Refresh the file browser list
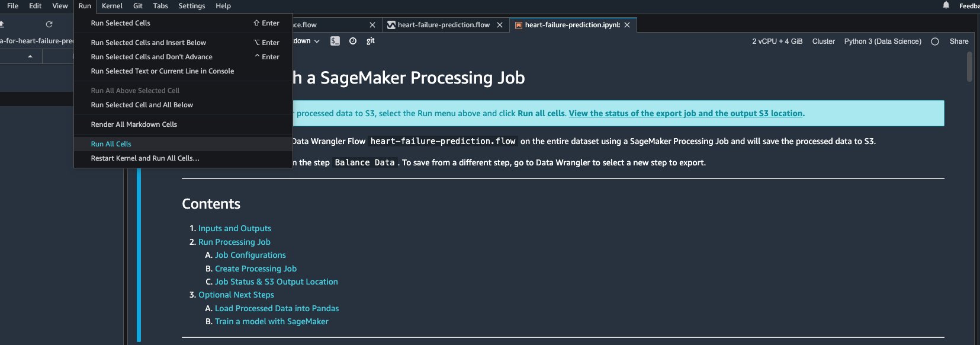 [x=49, y=24]
